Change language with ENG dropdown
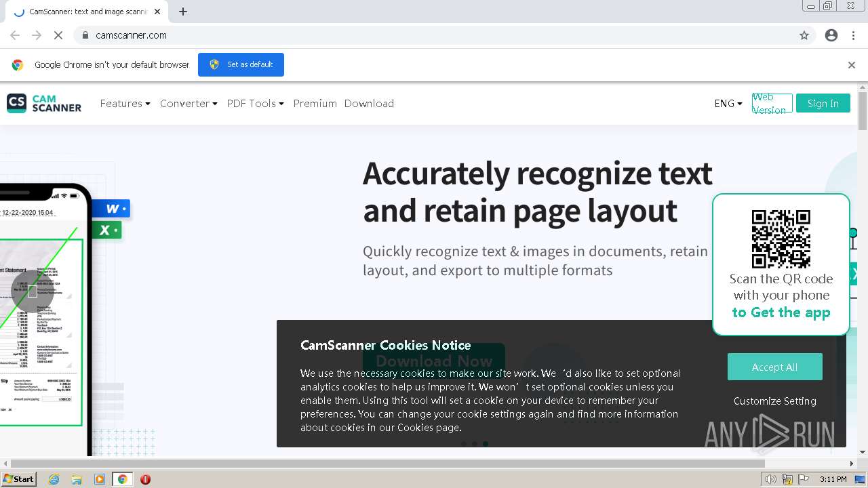868x488 pixels. click(x=728, y=103)
